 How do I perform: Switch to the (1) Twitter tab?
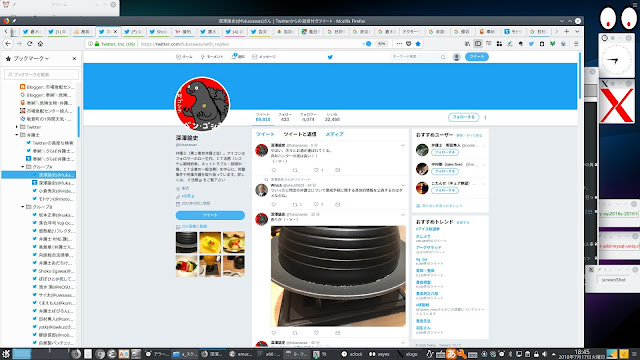pos(57,31)
